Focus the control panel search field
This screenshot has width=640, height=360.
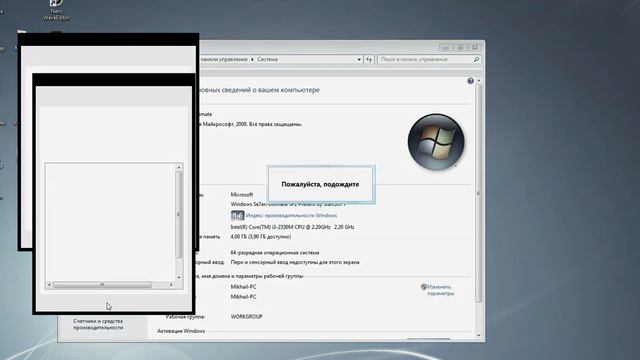click(x=429, y=60)
